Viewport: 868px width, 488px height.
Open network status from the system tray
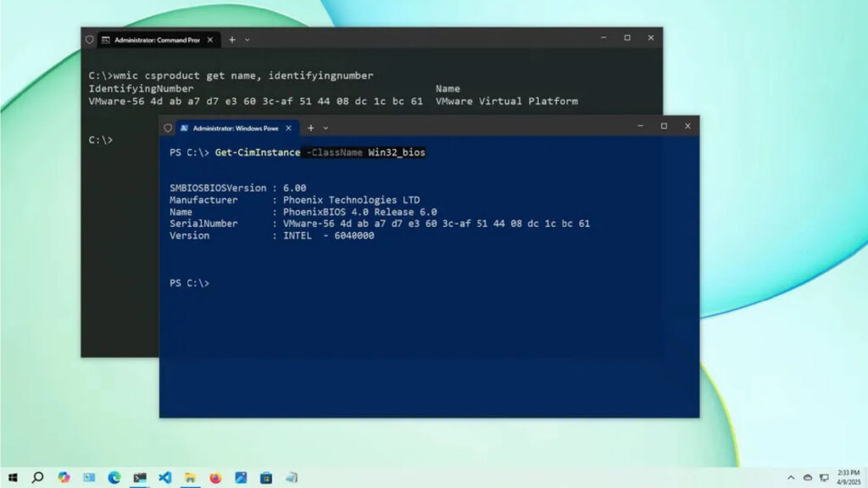[x=824, y=478]
